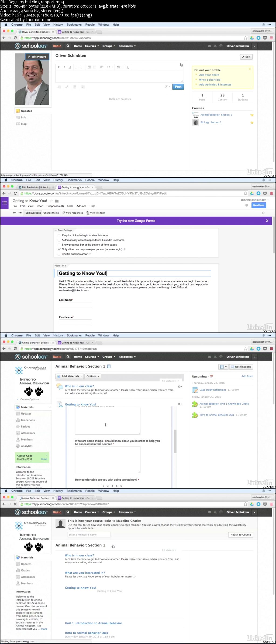Screen dimensions: 276x644
Task: Click the numbered list icon in post editor
Action: click(x=82, y=67)
